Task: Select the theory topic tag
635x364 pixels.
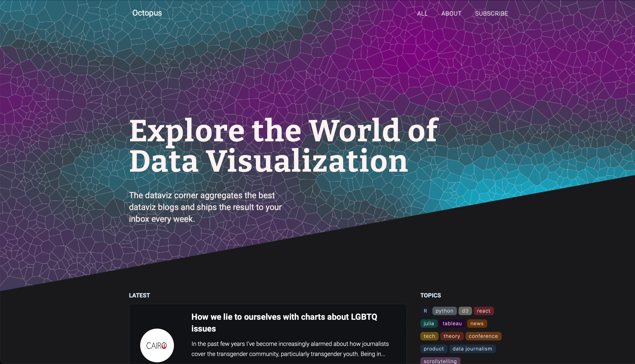Action: pos(452,336)
